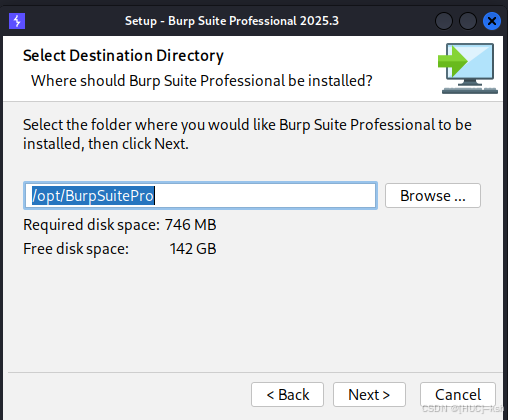Click the 142 GB free space value

tap(193, 249)
